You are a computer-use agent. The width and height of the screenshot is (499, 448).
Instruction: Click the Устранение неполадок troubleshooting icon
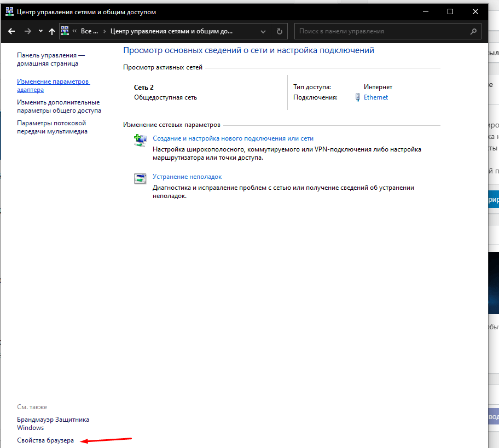tap(141, 178)
